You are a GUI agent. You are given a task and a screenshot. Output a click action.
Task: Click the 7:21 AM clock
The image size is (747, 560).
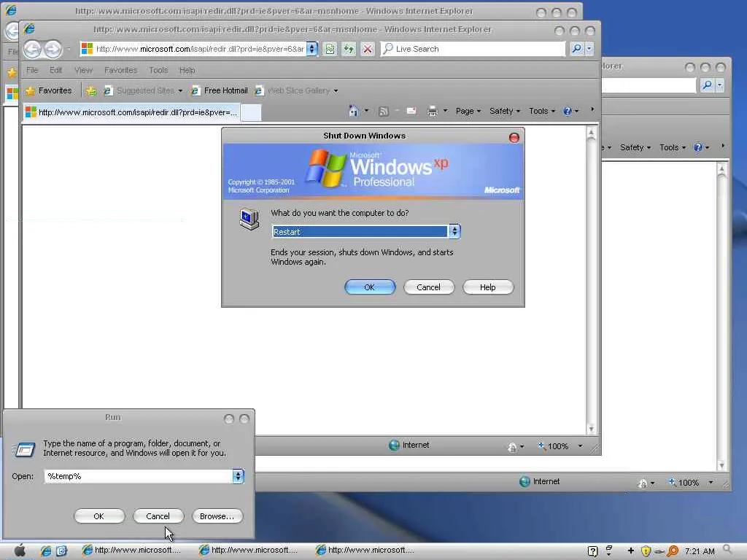point(700,551)
